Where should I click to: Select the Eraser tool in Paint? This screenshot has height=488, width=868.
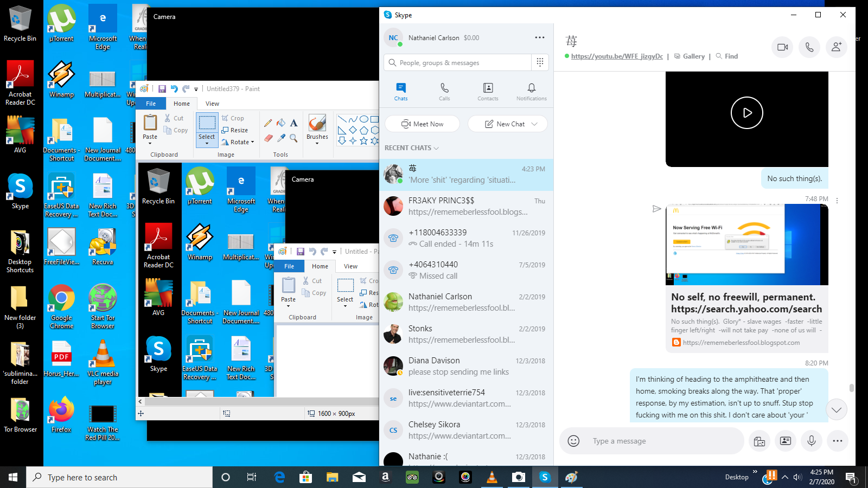click(x=268, y=138)
